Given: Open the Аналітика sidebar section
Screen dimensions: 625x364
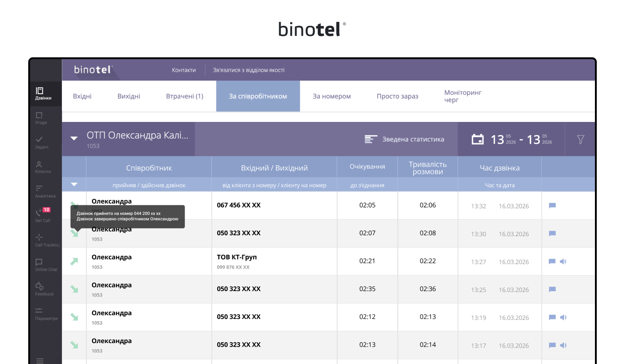Looking at the screenshot, I should coord(45,192).
